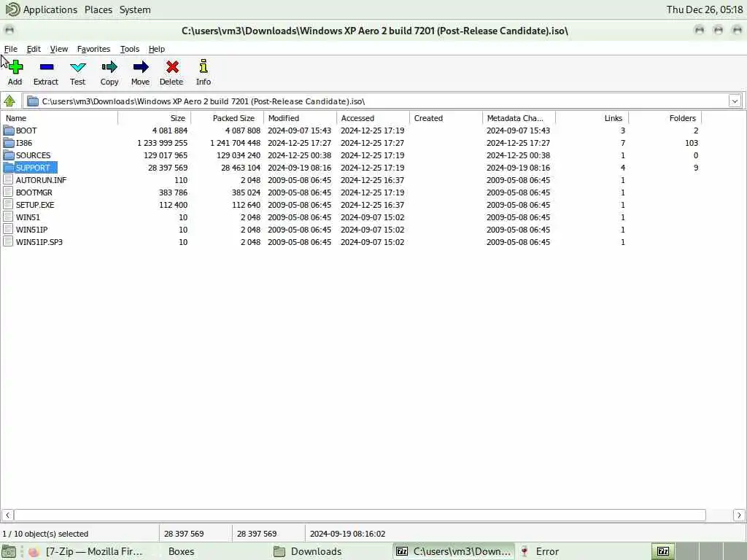Viewport: 747px width, 560px height.
Task: Open the Applications panel menu
Action: [x=50, y=9]
